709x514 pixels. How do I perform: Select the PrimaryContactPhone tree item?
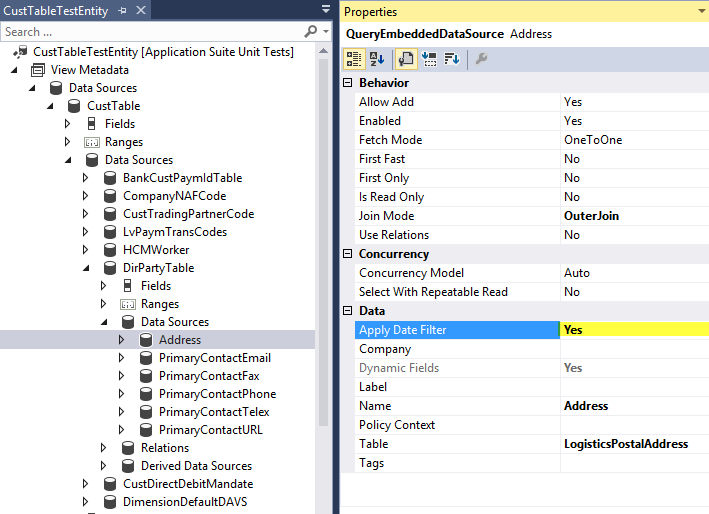(217, 394)
